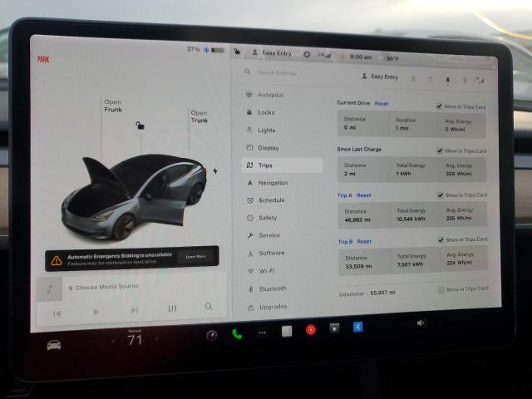Click Learn More on the braking alert
The width and height of the screenshot is (532, 399).
[195, 257]
